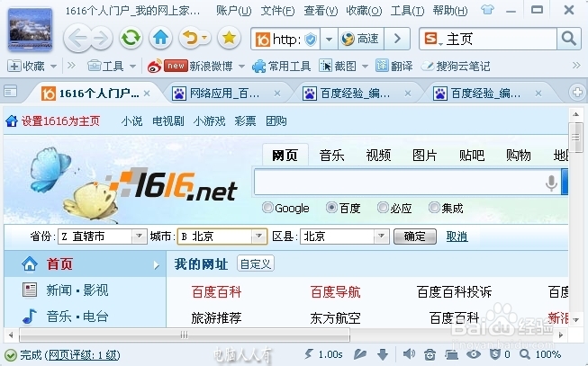Click the user avatar picture at top left
The width and height of the screenshot is (588, 366).
tap(30, 29)
